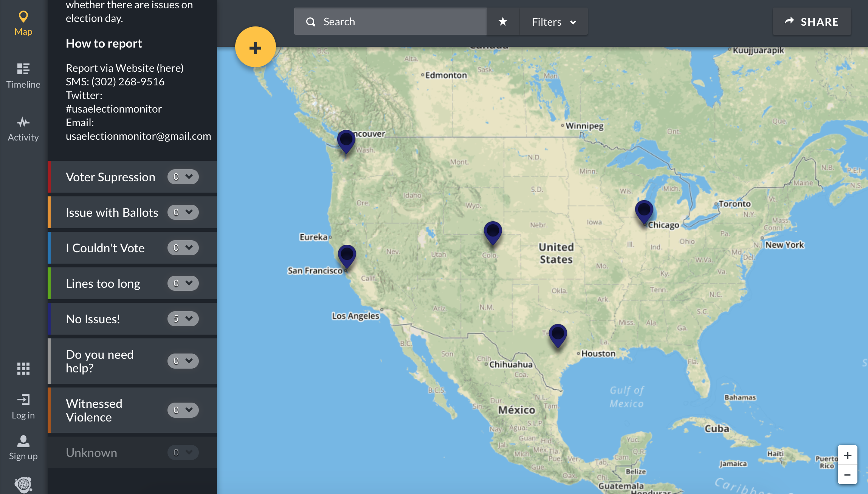Click the yellow plus button to add report
Viewport: 868px width, 494px height.
coord(255,47)
